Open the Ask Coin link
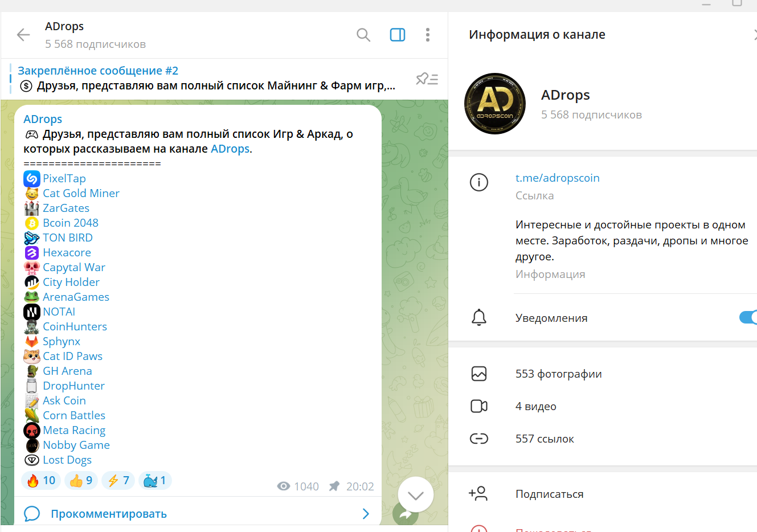The width and height of the screenshot is (757, 532). pyautogui.click(x=64, y=400)
